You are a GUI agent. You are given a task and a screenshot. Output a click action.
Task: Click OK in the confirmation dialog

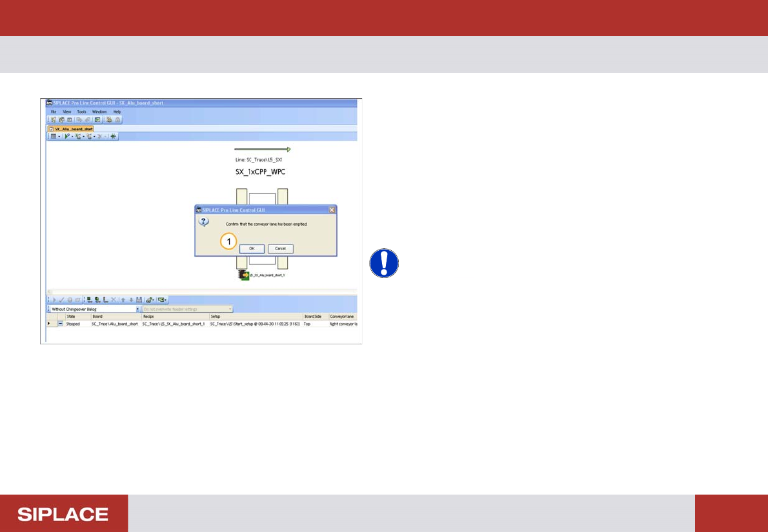click(252, 249)
